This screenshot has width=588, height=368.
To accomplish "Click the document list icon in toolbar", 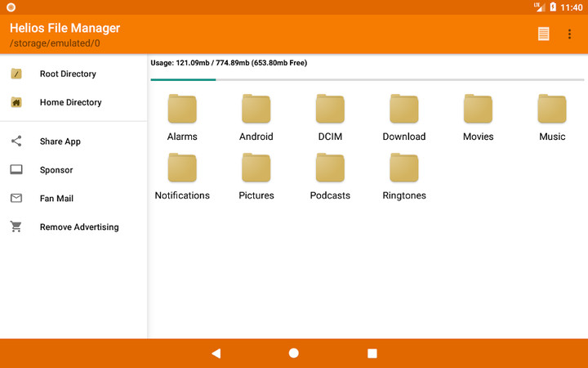I will point(543,34).
